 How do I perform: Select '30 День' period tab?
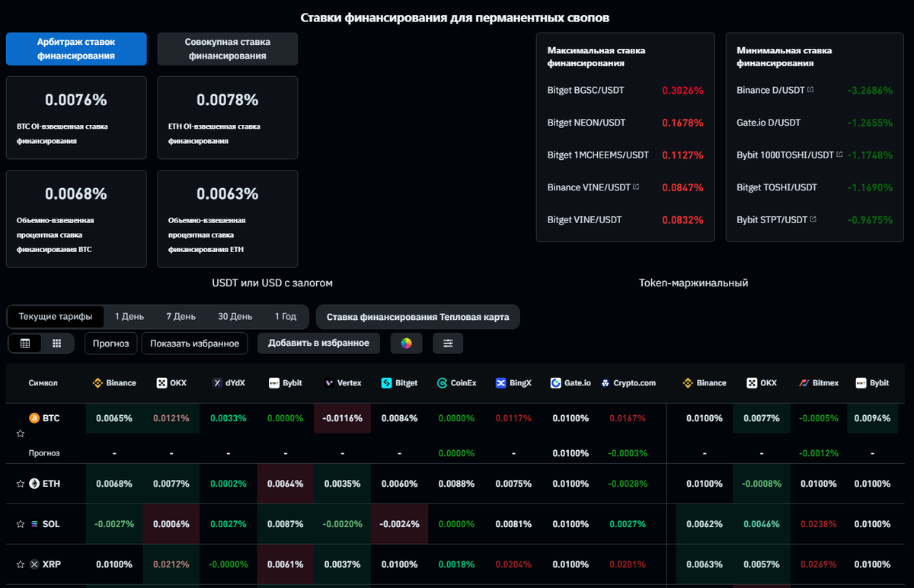click(x=235, y=316)
